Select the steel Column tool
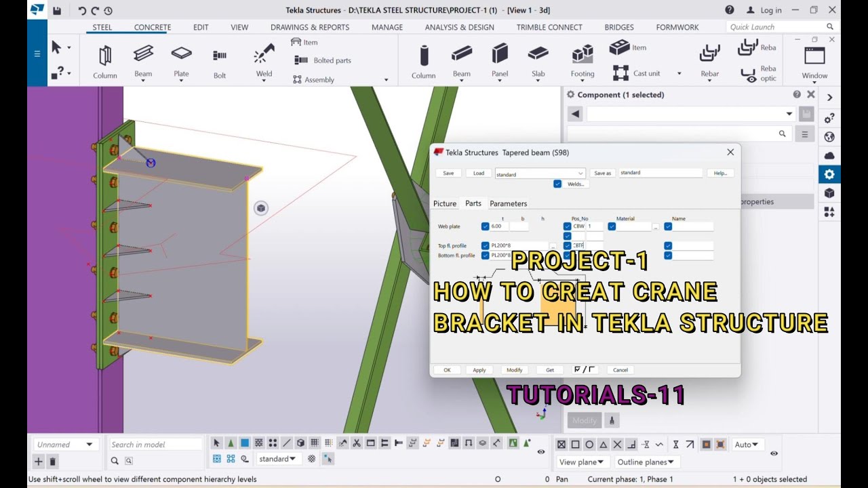868x488 pixels. 105,62
